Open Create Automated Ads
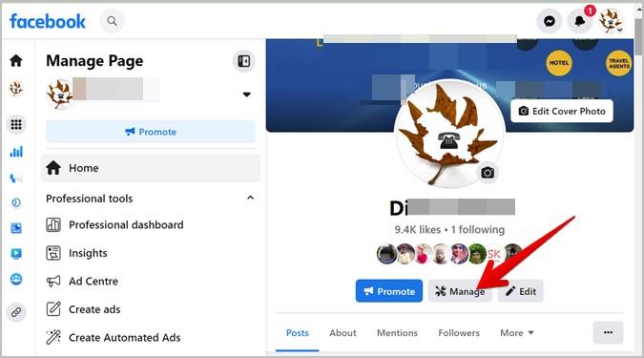Screen dimensions: 644x358 [124, 337]
